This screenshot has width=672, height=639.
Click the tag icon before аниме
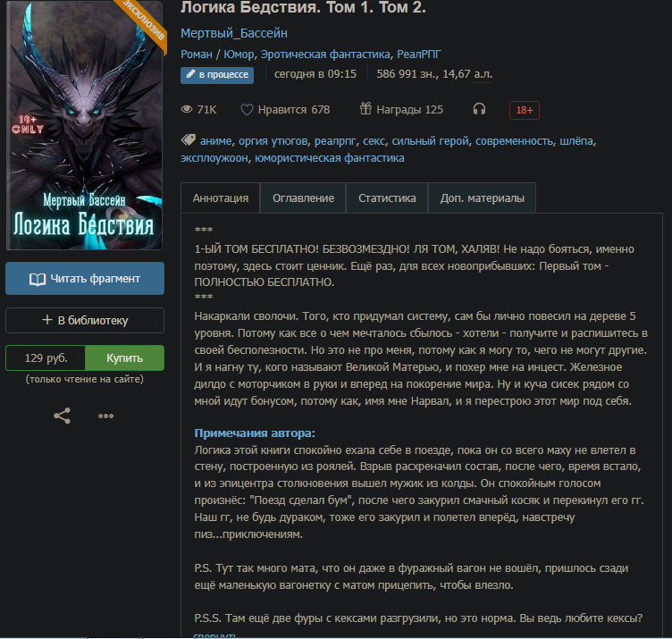[x=189, y=140]
